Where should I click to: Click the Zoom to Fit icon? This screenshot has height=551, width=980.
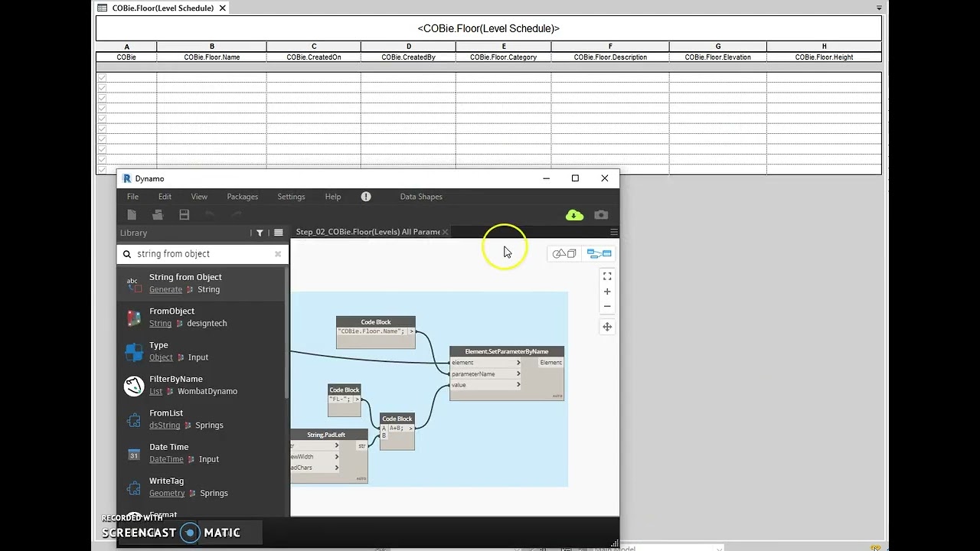pos(607,276)
